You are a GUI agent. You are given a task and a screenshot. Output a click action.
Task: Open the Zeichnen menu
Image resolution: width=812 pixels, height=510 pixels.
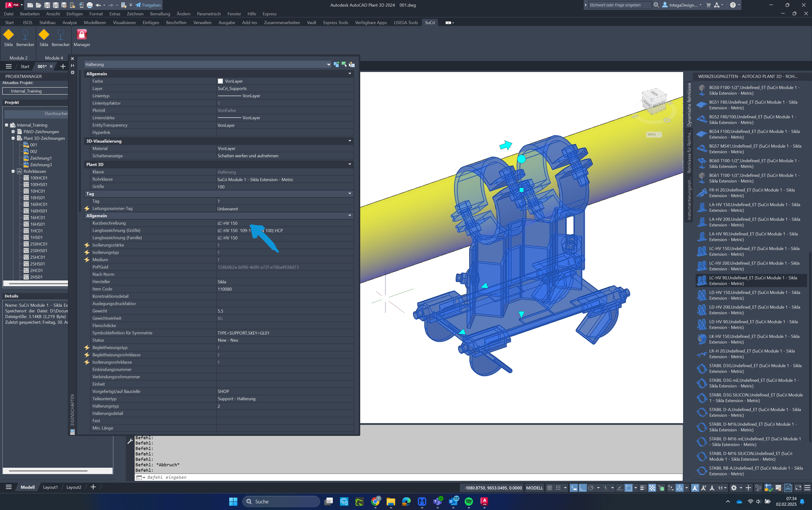135,14
